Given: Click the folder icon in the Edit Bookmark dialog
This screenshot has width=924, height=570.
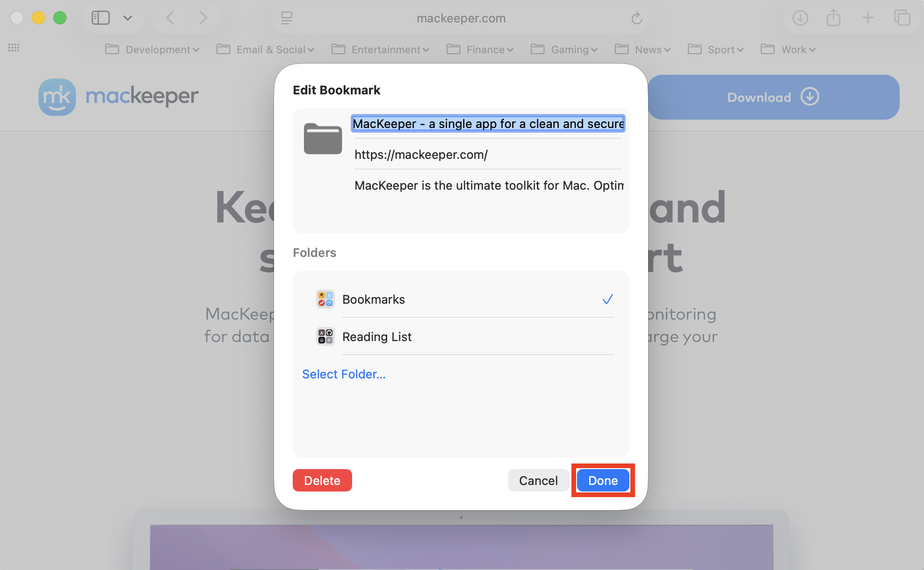Looking at the screenshot, I should coord(323,138).
